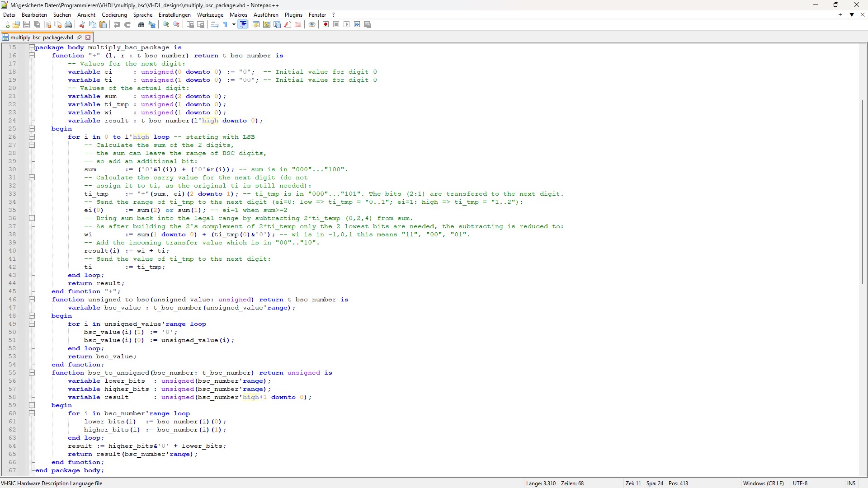The height and width of the screenshot is (488, 868).
Task: Click the Zoom in magnifier icon
Action: point(166,24)
